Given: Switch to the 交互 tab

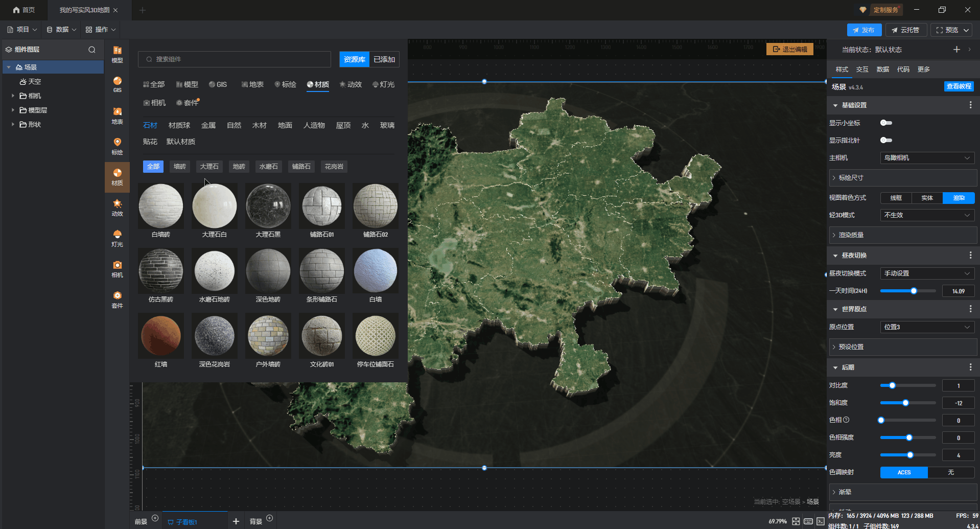Looking at the screenshot, I should tap(862, 70).
